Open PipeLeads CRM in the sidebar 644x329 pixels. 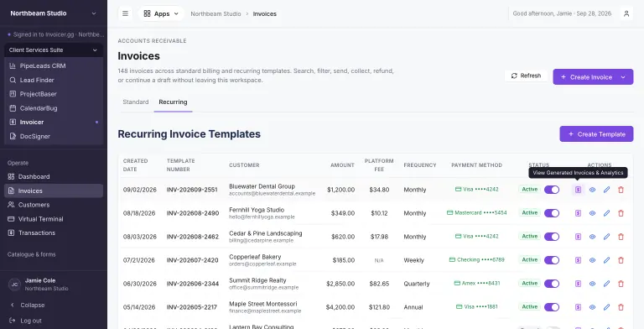(x=54, y=65)
